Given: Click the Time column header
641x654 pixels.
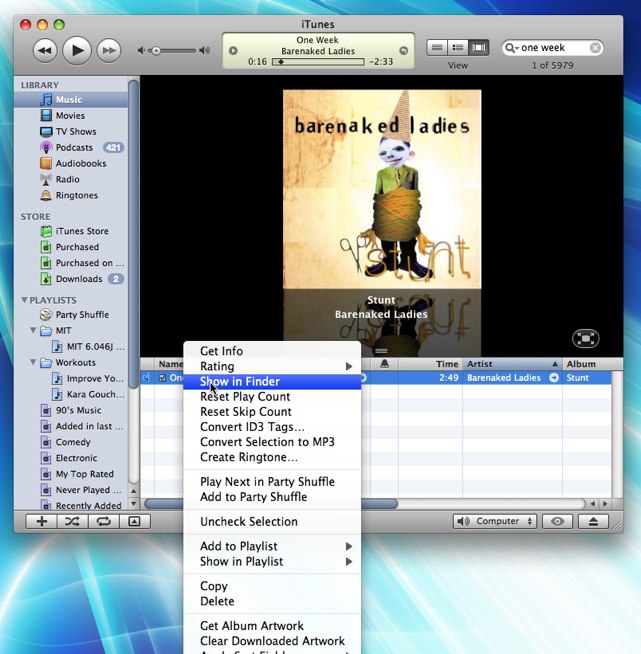Looking at the screenshot, I should click(430, 364).
